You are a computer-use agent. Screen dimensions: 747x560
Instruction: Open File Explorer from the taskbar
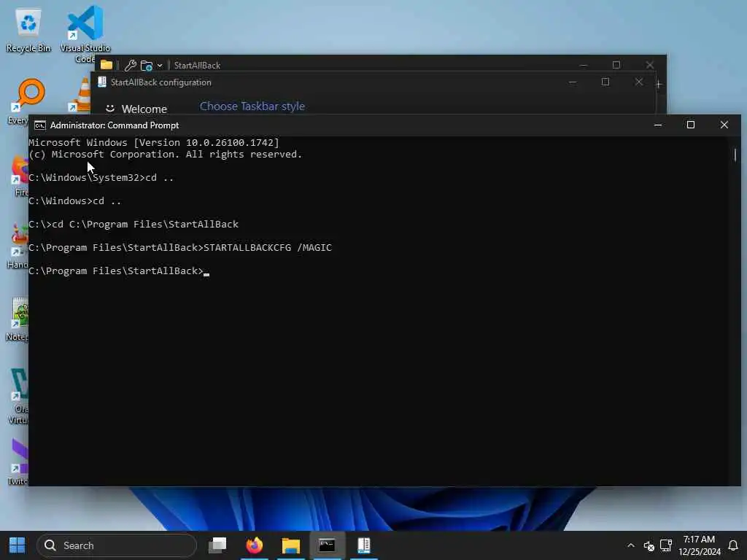click(x=290, y=545)
